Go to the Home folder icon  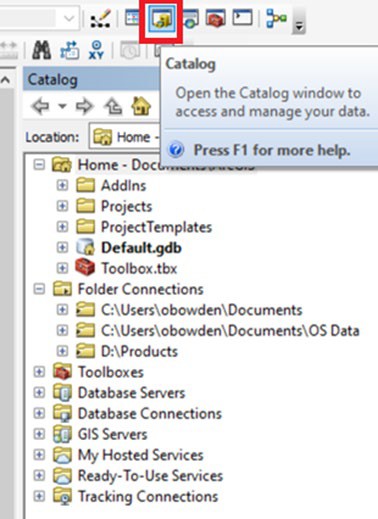click(x=141, y=106)
